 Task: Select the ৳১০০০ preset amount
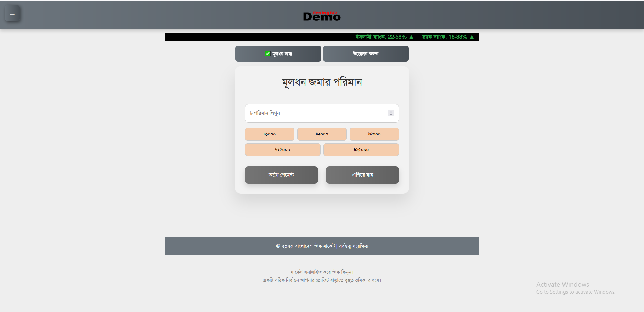pos(269,134)
